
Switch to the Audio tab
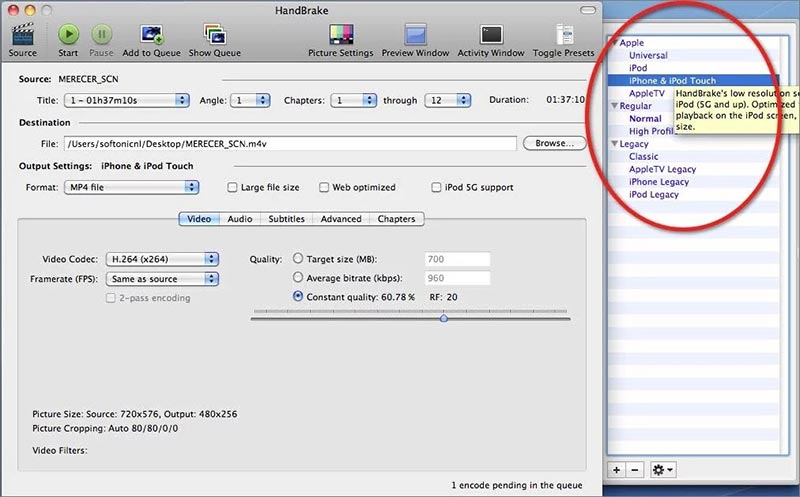coord(239,219)
